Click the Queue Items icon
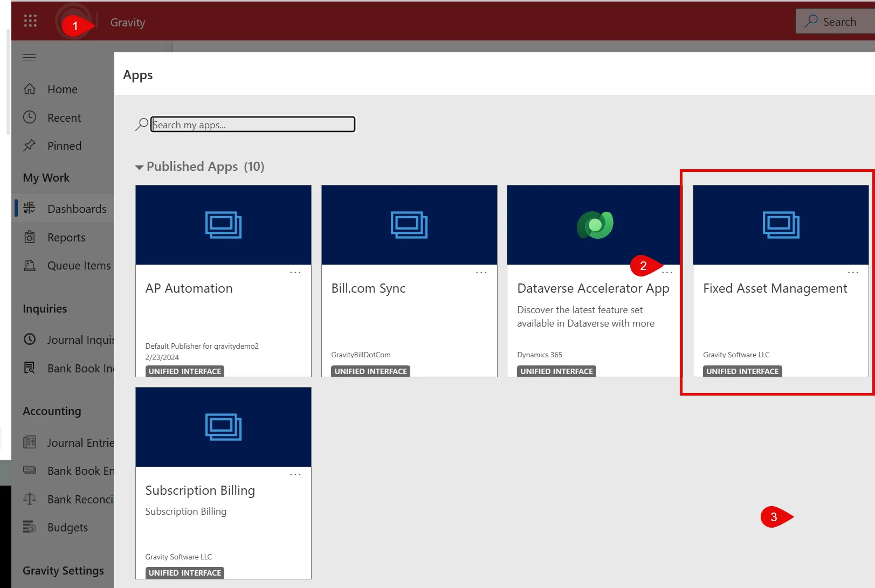The image size is (875, 588). 30,265
